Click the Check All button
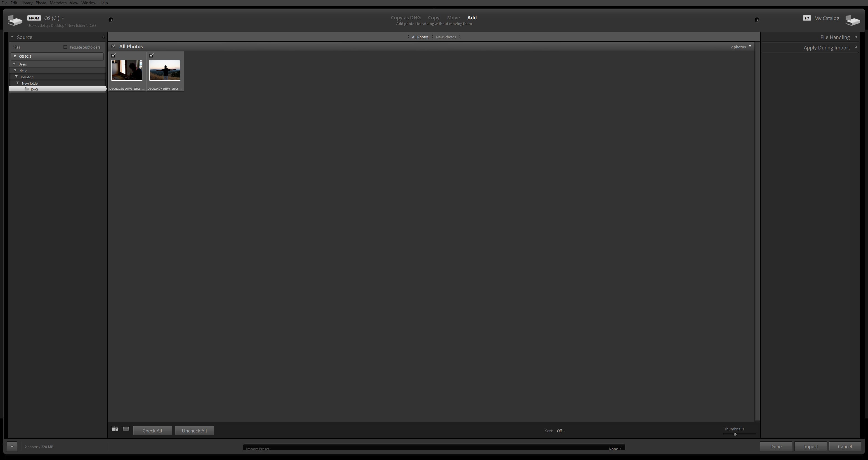Screen dimensions: 868x460 coord(152,430)
